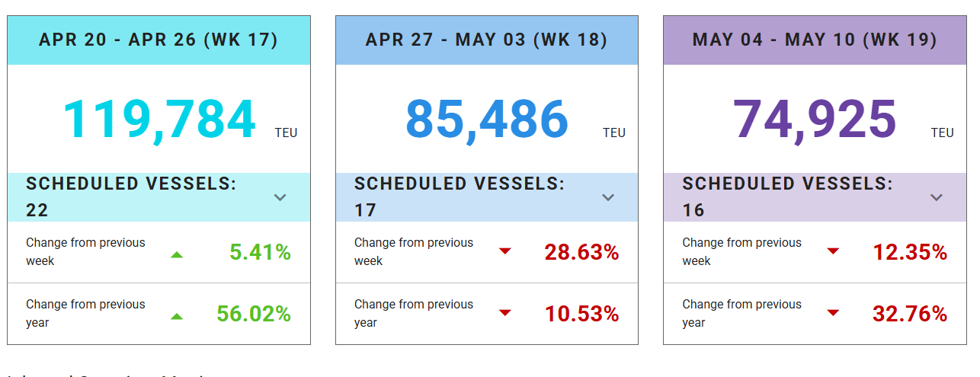
Task: Select the MAY 04 - MAY 10 (WK 19) header
Action: [815, 40]
